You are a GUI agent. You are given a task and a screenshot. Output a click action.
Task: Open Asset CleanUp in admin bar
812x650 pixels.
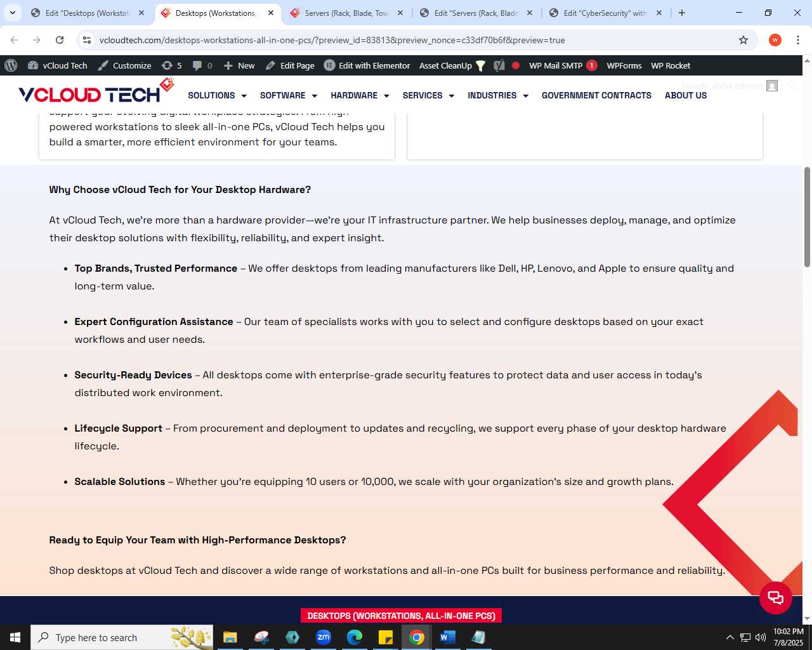click(452, 65)
